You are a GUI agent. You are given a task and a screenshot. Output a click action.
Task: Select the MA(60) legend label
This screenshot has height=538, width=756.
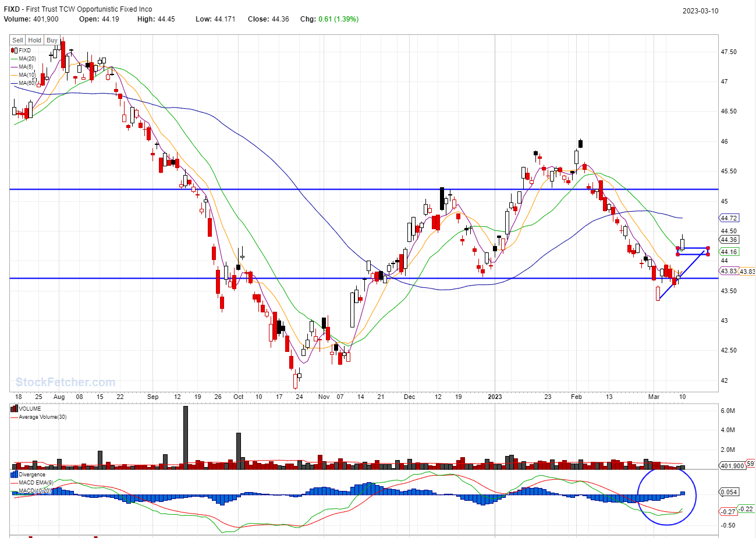[x=27, y=83]
